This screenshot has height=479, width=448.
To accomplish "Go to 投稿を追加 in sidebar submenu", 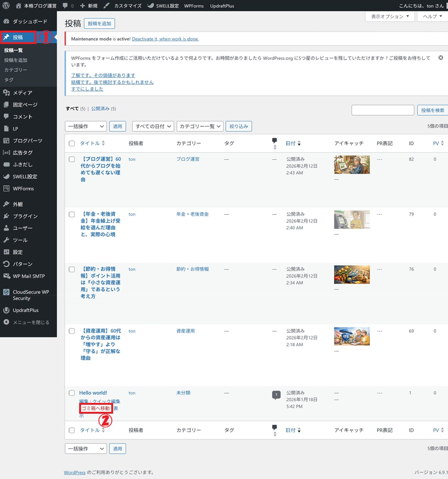I will point(16,60).
